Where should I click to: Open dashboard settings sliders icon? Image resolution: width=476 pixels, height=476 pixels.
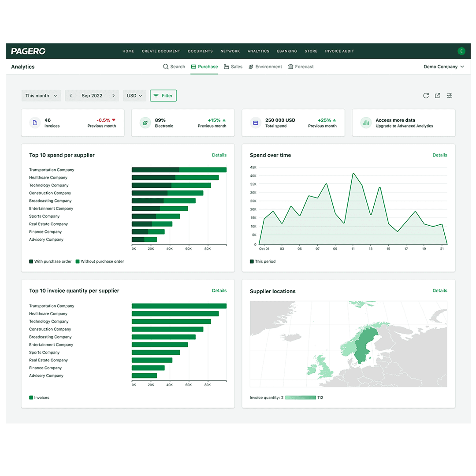point(449,96)
